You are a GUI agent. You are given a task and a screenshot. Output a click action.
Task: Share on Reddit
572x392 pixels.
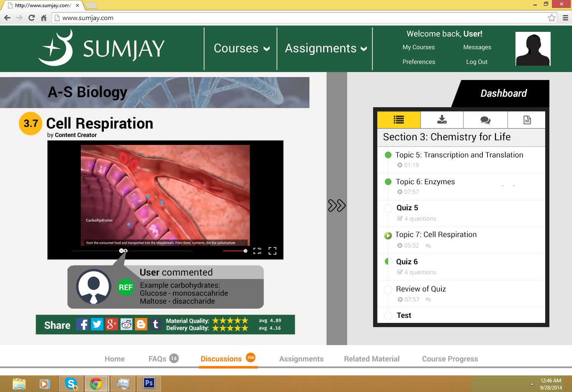click(126, 324)
